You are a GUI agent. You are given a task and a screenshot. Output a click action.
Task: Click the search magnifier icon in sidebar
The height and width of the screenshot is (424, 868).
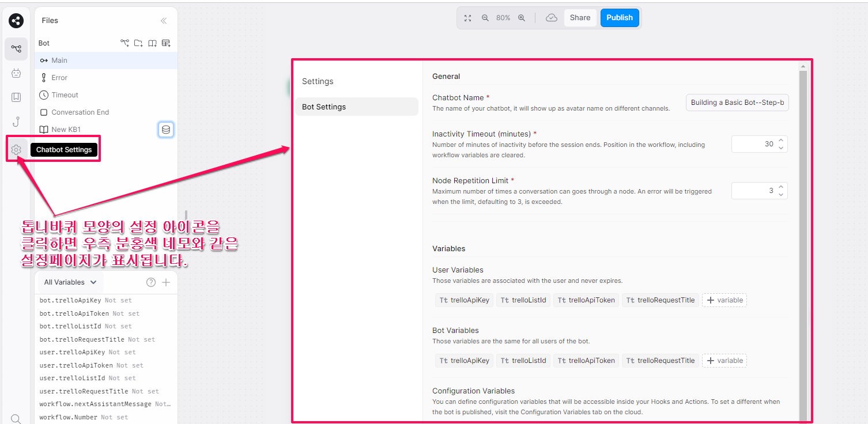tap(16, 419)
